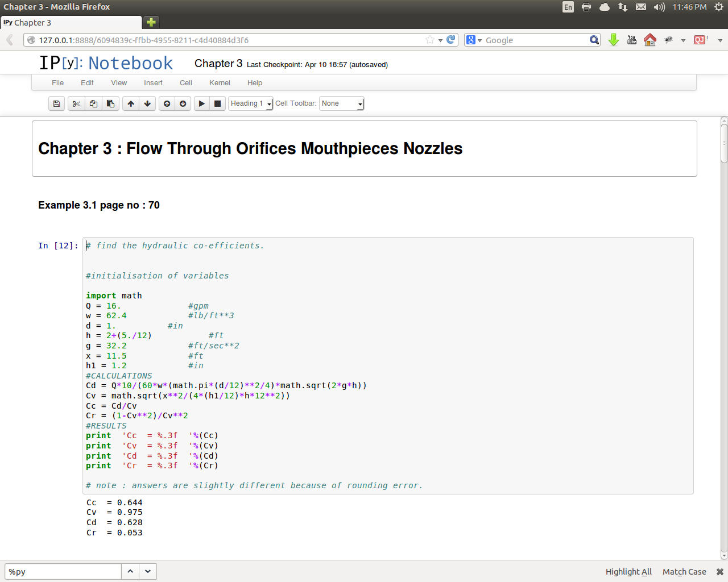Image resolution: width=728 pixels, height=582 pixels.
Task: Find the next match with the down arrow
Action: pyautogui.click(x=148, y=571)
